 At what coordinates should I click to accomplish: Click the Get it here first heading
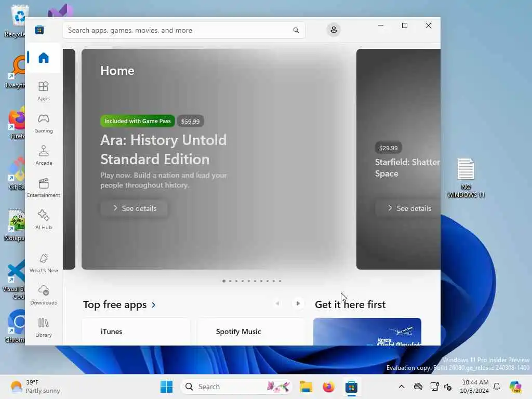pyautogui.click(x=350, y=304)
